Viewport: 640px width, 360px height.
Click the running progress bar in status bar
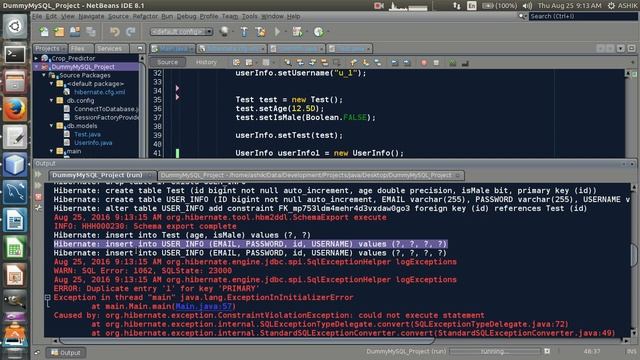tap(495, 351)
